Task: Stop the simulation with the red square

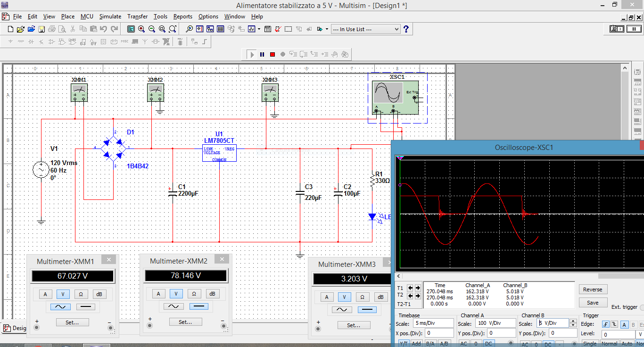Action: click(x=272, y=55)
